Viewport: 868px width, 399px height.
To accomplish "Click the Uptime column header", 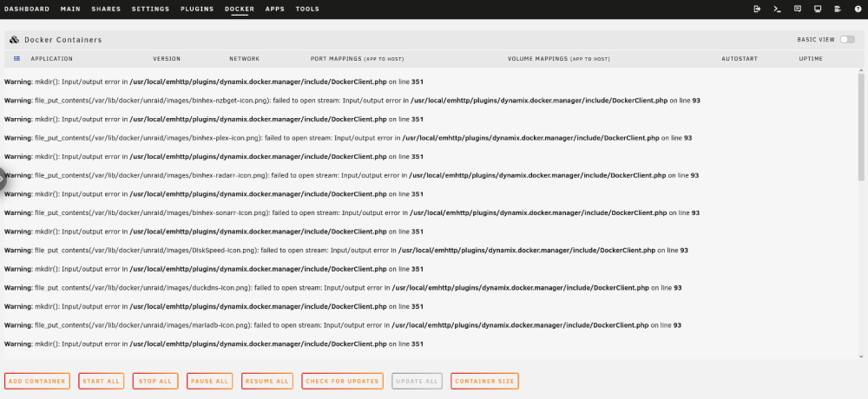I will coord(811,59).
